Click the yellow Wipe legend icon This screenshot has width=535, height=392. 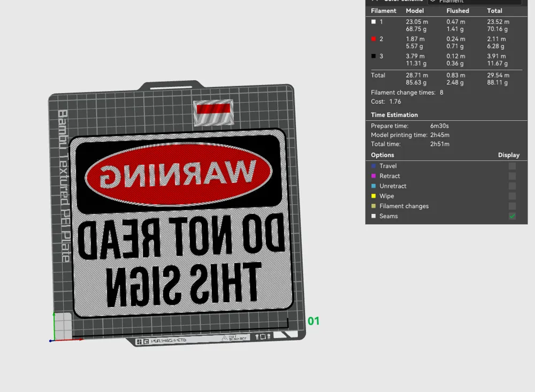pos(373,196)
